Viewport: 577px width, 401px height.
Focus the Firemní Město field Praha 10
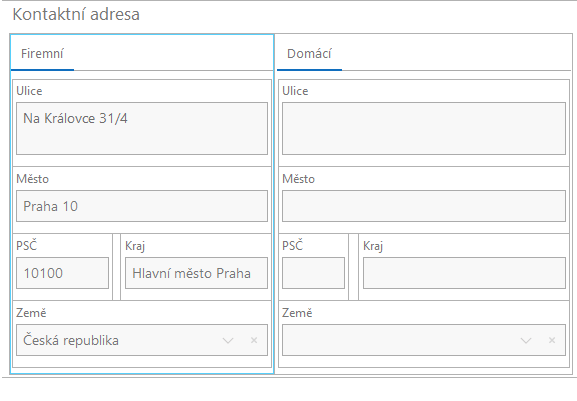tap(142, 206)
